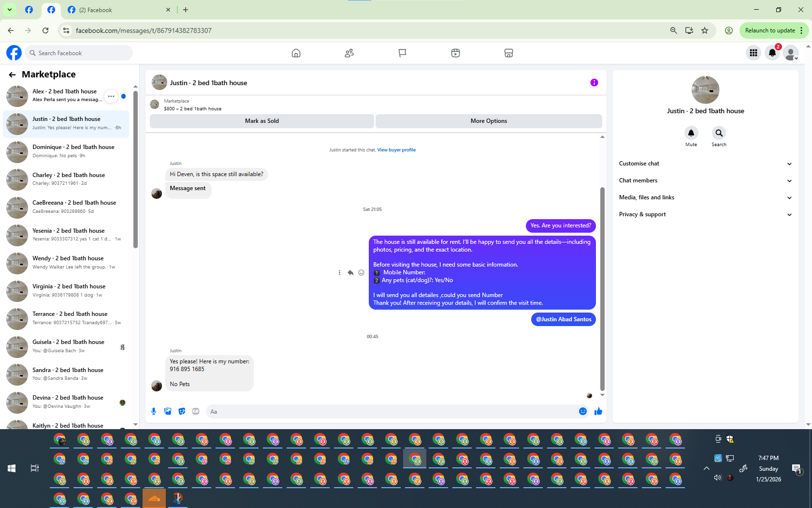This screenshot has width=812, height=508.
Task: Open Terrance 2 bed 1bath house chat
Action: (66, 318)
